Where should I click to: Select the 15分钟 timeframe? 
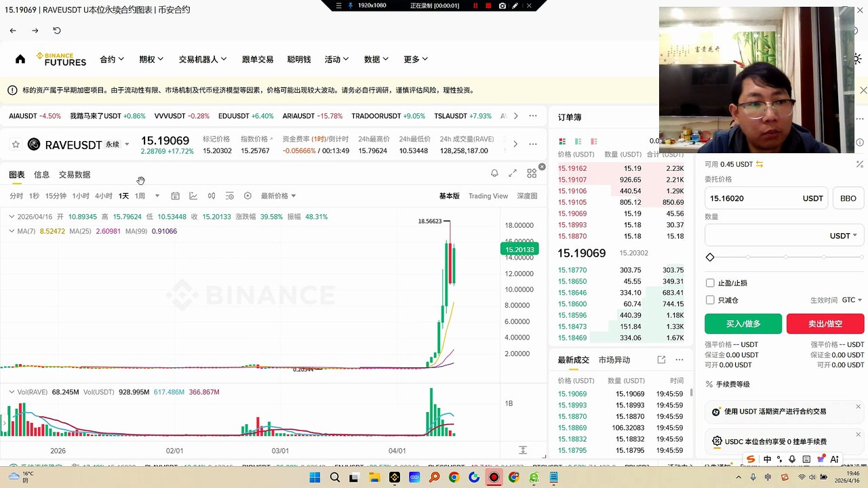[56, 196]
